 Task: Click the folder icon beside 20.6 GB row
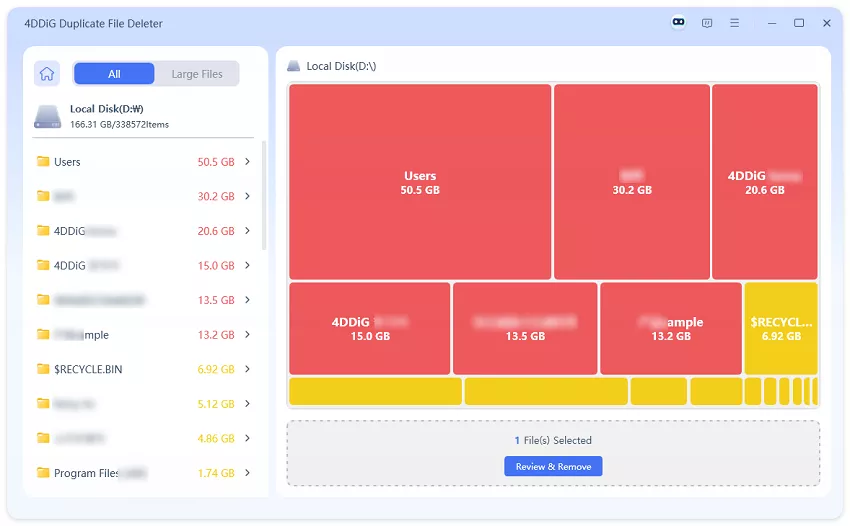click(43, 230)
